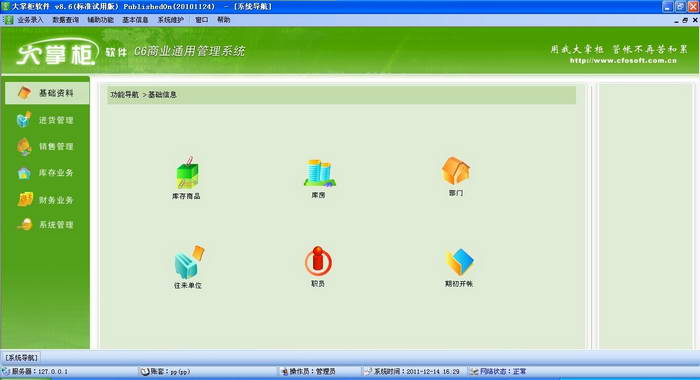700x380 pixels.
Task: Open the 业务录入 menu
Action: tap(30, 20)
